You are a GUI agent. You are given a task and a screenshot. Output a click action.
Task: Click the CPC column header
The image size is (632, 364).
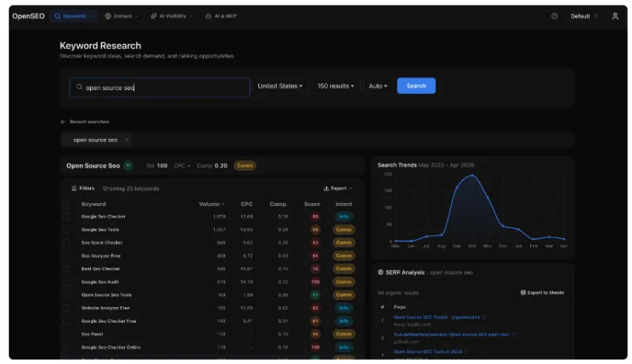(246, 205)
